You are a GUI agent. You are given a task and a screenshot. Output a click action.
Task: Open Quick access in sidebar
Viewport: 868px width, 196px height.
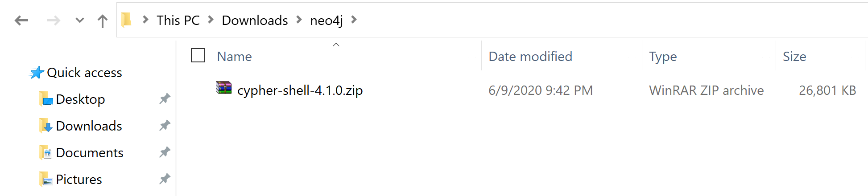[x=76, y=73]
